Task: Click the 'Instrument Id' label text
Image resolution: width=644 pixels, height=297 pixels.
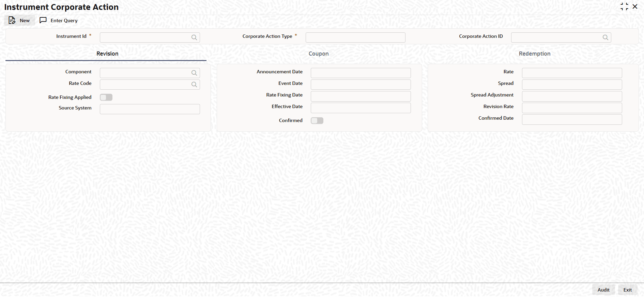Action: click(71, 36)
